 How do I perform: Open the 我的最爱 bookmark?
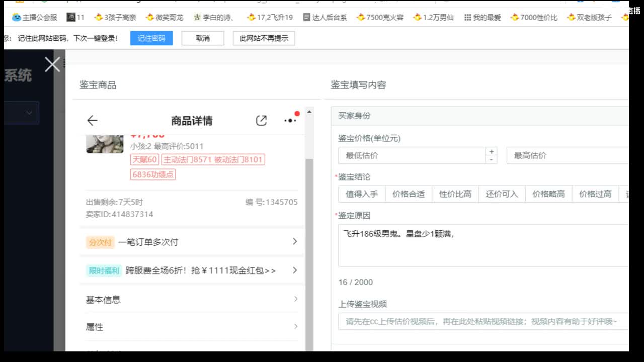coord(482,18)
